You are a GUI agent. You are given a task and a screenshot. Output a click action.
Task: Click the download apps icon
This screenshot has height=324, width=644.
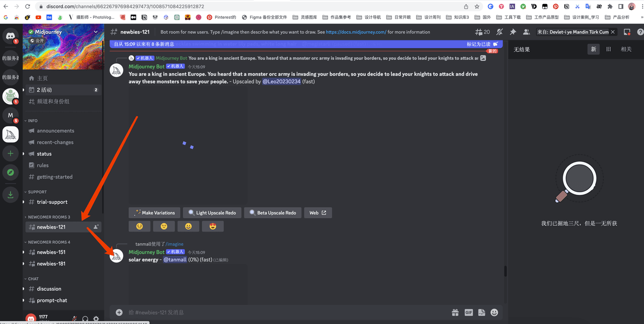coord(11,194)
